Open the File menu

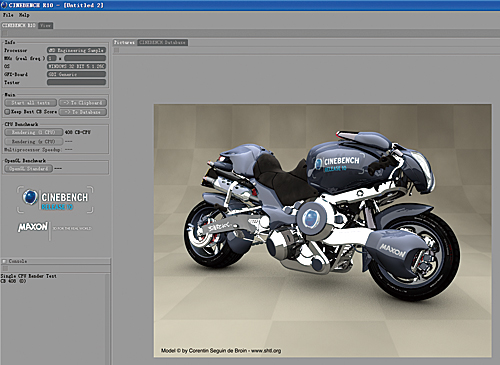(x=8, y=15)
